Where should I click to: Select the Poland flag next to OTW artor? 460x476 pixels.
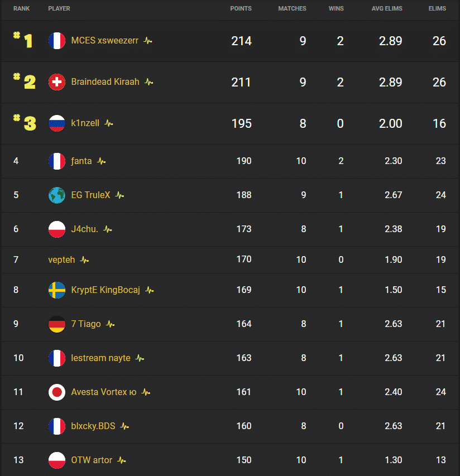[56, 460]
